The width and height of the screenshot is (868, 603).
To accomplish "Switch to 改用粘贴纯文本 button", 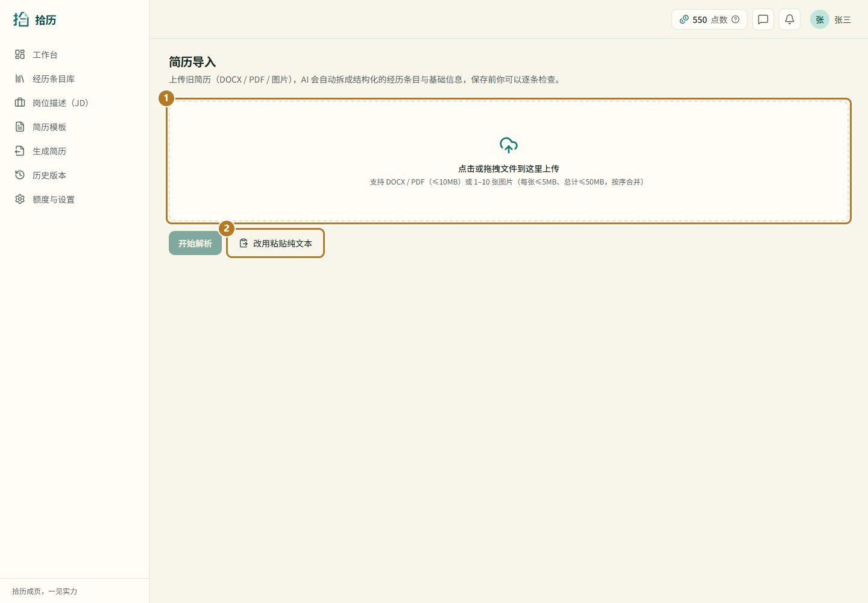I will tap(275, 243).
